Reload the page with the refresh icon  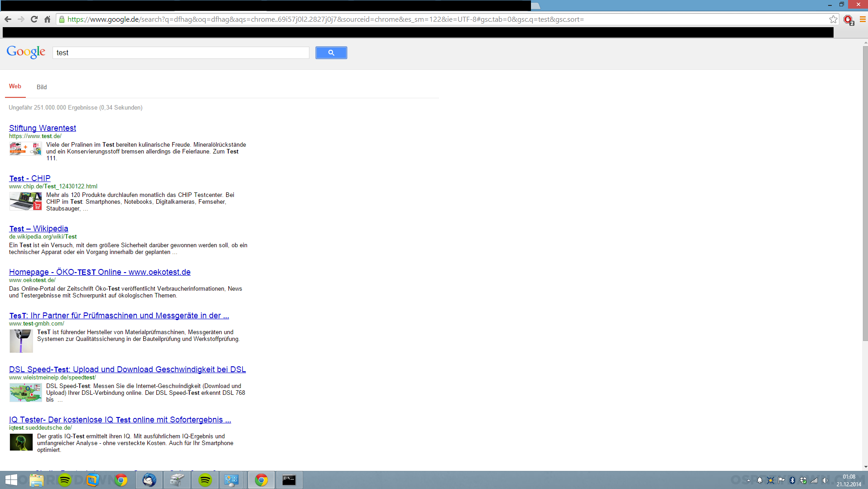34,19
